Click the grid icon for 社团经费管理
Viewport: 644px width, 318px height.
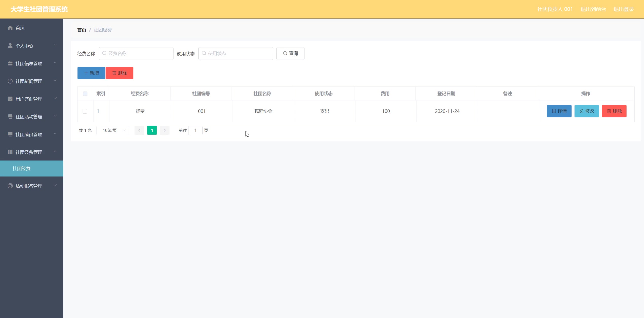pos(10,152)
